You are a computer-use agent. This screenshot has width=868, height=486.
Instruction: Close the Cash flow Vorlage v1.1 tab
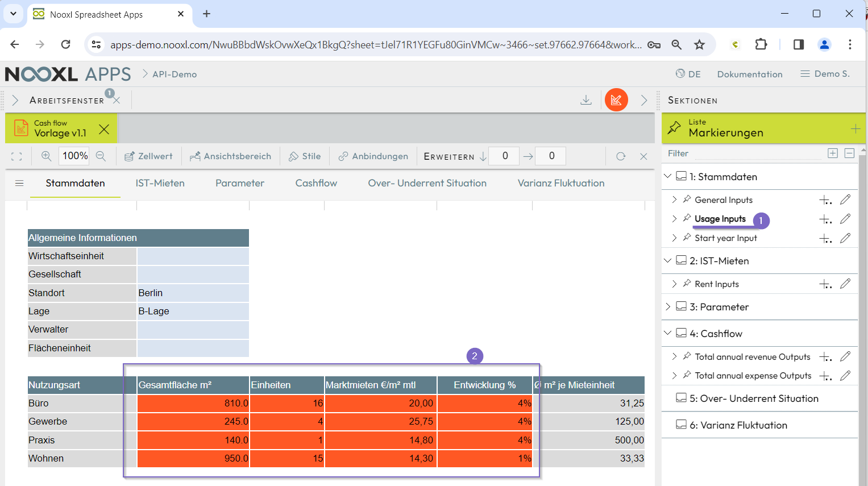pos(104,129)
